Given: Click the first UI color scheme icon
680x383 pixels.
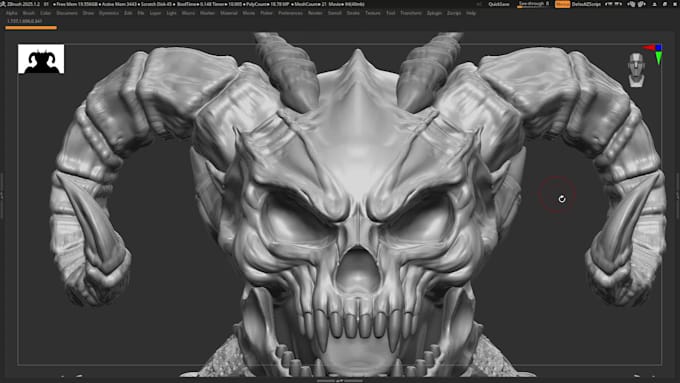Looking at the screenshot, I should [631, 4].
